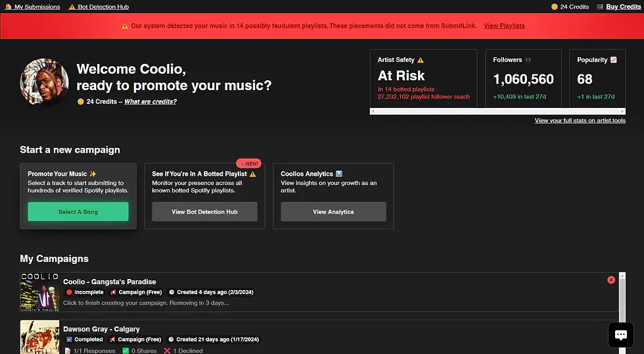Click the At Risk status text

[x=402, y=76]
